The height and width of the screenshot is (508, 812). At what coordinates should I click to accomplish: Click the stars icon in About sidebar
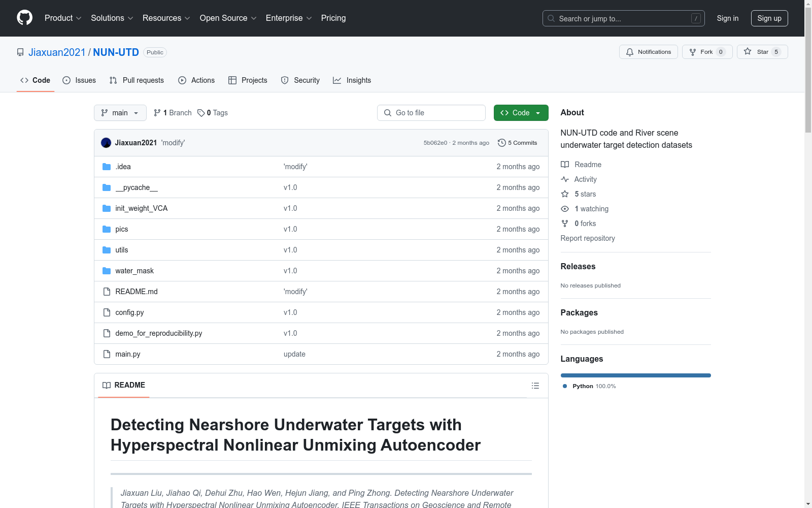click(565, 194)
